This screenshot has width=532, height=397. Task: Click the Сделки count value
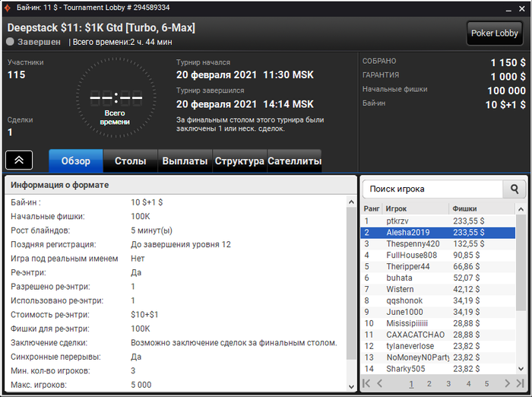pos(10,132)
